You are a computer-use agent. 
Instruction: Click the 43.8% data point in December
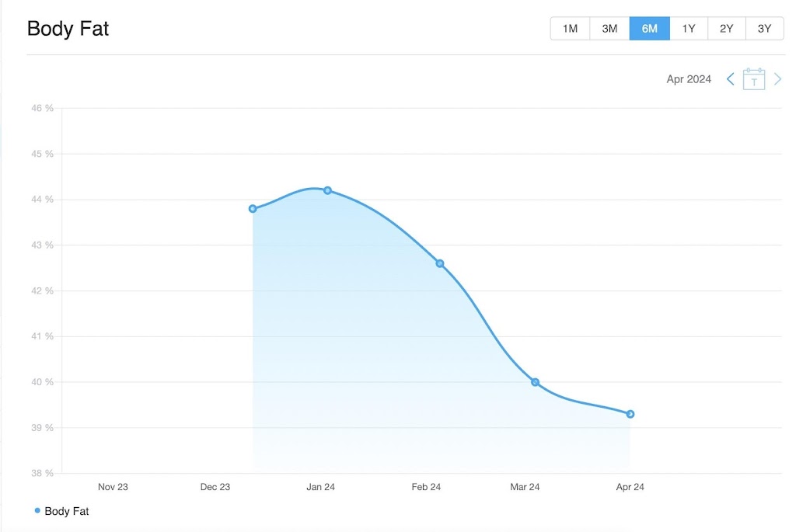click(x=253, y=208)
